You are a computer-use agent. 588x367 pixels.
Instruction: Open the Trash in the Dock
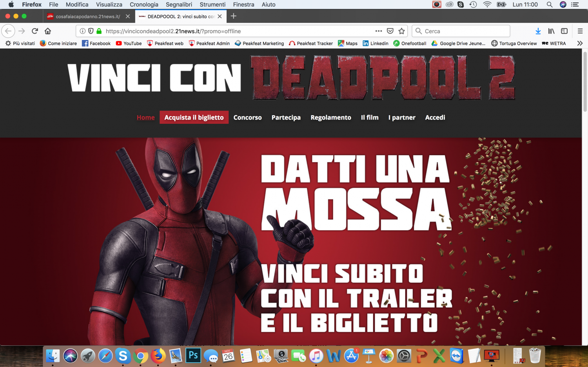click(535, 356)
